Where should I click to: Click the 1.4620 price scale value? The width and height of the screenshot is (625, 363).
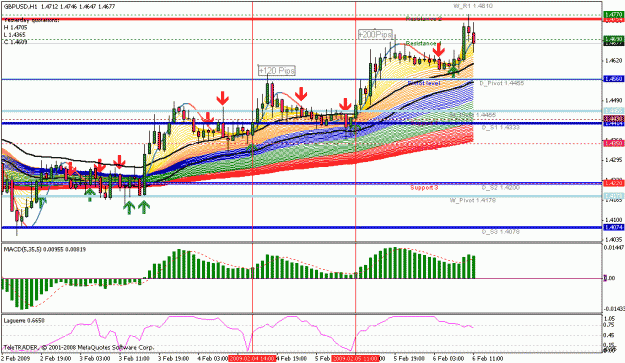click(613, 61)
